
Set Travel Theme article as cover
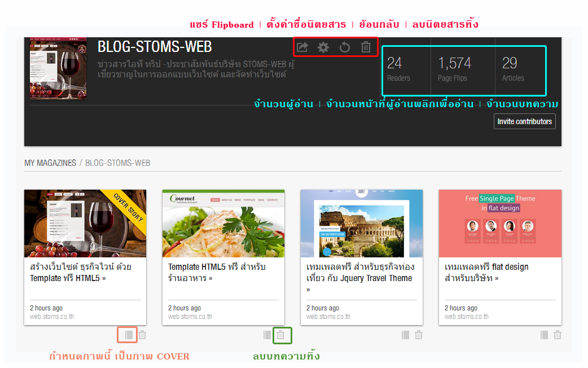click(405, 335)
